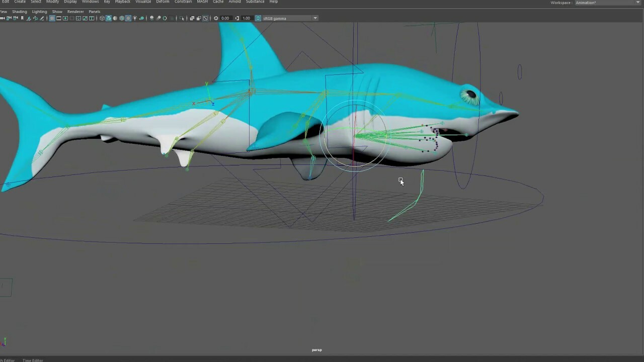Viewport: 644px width, 362px height.
Task: Open the Deform menu
Action: [163, 2]
